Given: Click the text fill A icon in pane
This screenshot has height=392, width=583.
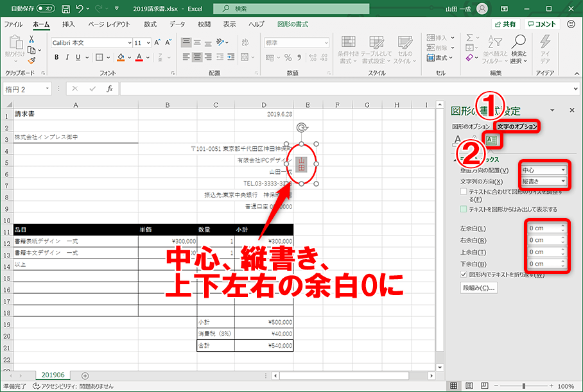Looking at the screenshot, I should pyautogui.click(x=458, y=141).
